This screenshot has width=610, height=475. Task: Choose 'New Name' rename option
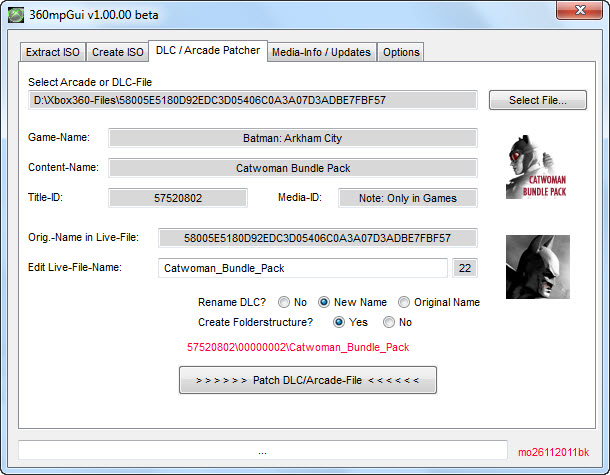[x=324, y=302]
